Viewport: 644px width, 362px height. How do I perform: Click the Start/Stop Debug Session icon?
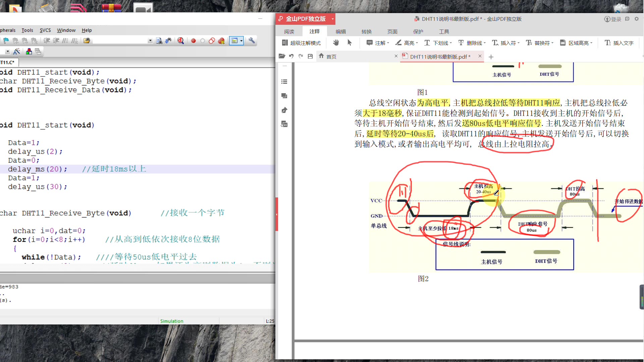point(180,41)
